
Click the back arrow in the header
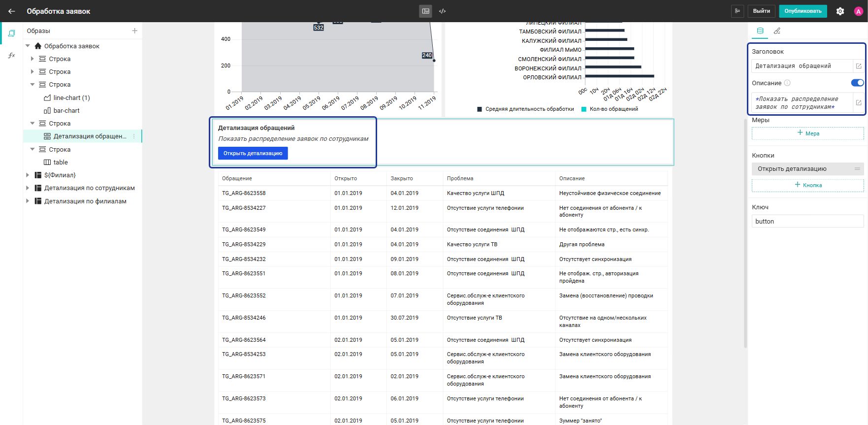pyautogui.click(x=12, y=11)
